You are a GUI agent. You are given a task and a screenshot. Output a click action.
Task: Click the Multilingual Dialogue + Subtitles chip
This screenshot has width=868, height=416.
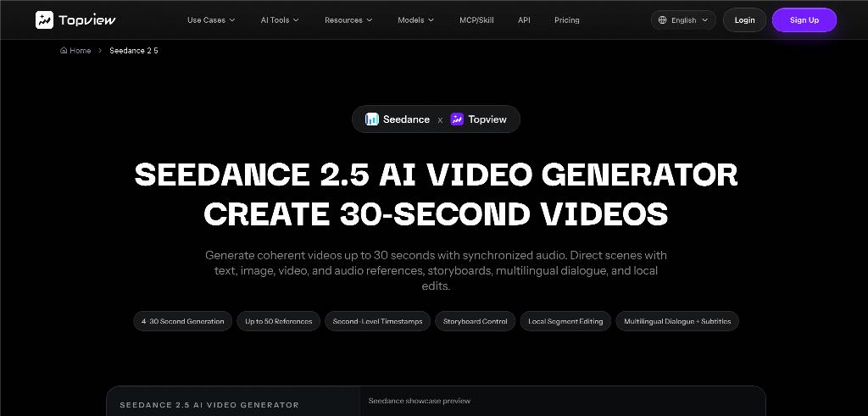click(x=677, y=321)
